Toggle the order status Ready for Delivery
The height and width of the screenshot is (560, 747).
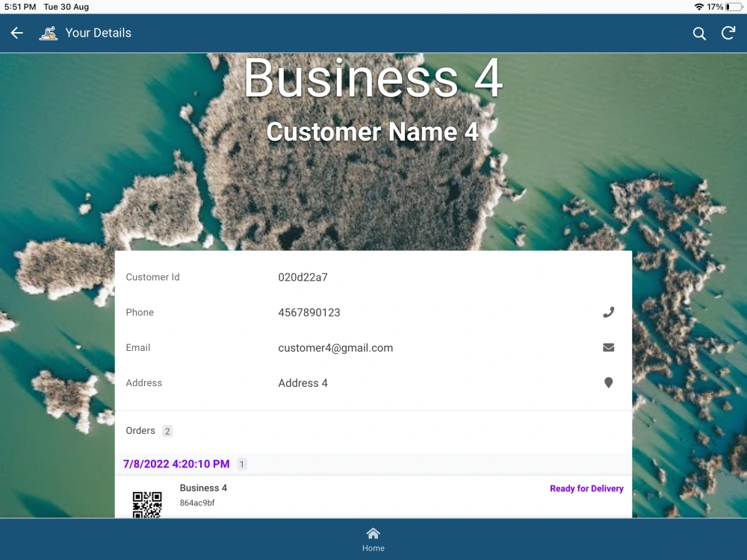coord(586,488)
